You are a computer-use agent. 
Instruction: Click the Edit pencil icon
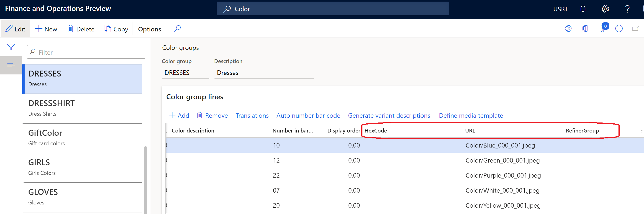pos(9,28)
